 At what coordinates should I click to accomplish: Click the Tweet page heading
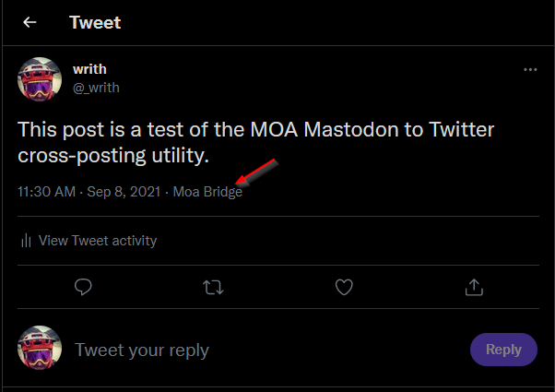[95, 22]
